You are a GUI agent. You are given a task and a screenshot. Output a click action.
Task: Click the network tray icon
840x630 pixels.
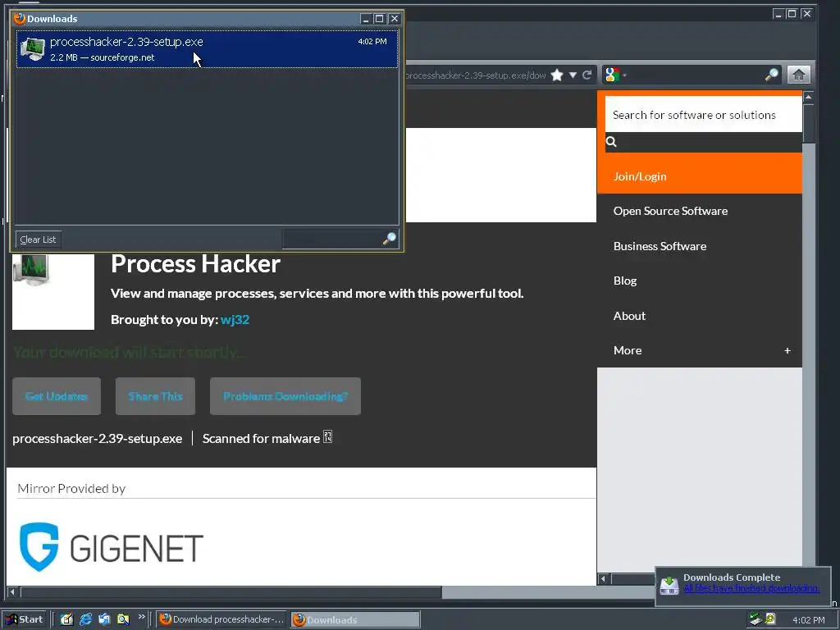(x=756, y=619)
